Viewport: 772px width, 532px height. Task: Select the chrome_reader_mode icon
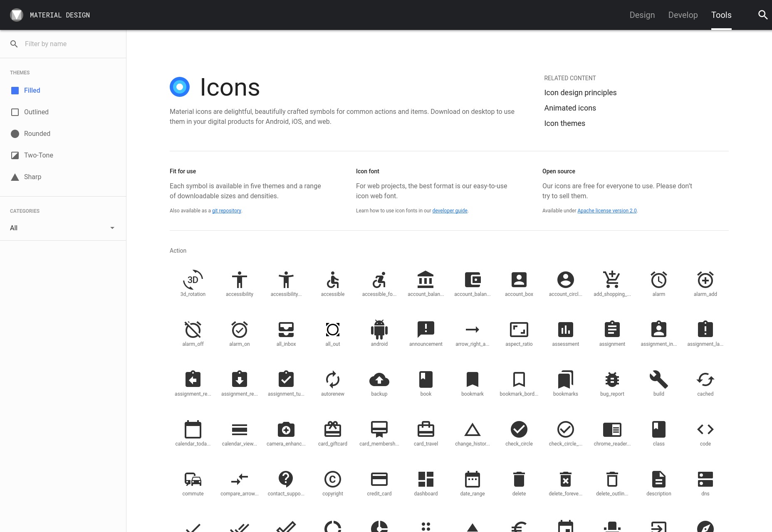(612, 429)
